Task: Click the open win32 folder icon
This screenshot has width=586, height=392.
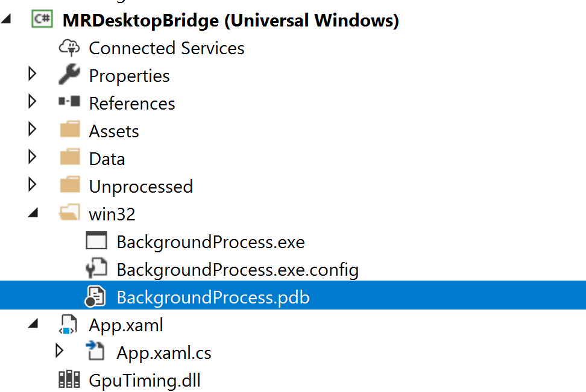Action: click(x=69, y=214)
